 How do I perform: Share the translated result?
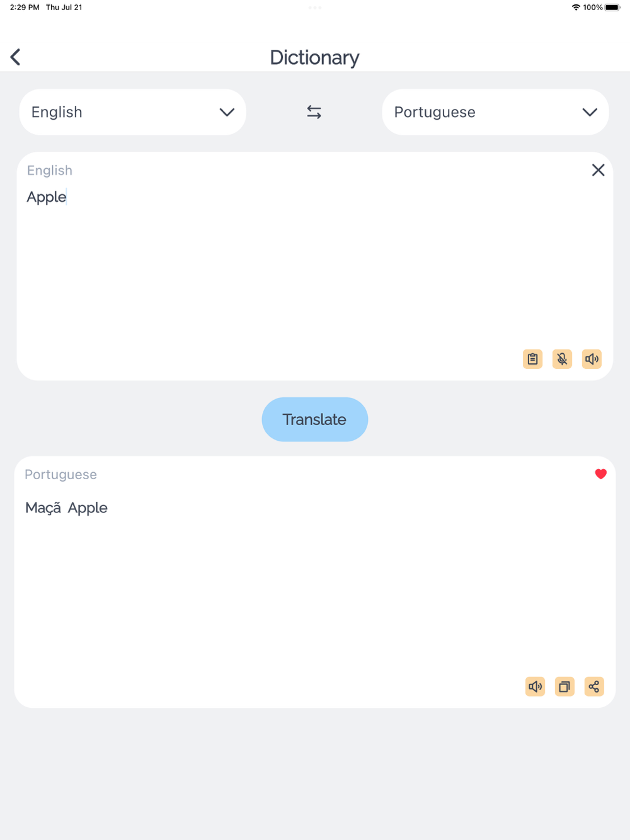coord(594,686)
